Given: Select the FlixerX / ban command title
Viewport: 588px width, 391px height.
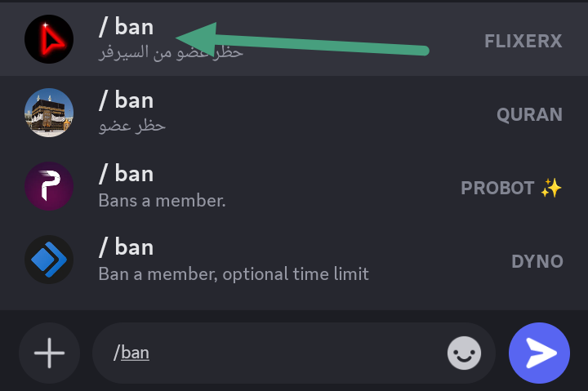Looking at the screenshot, I should point(126,27).
